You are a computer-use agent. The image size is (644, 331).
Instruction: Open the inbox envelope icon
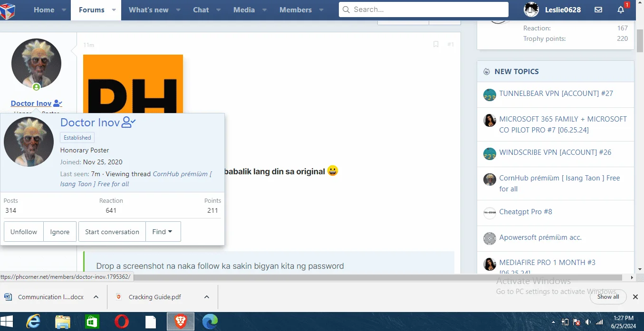point(598,9)
